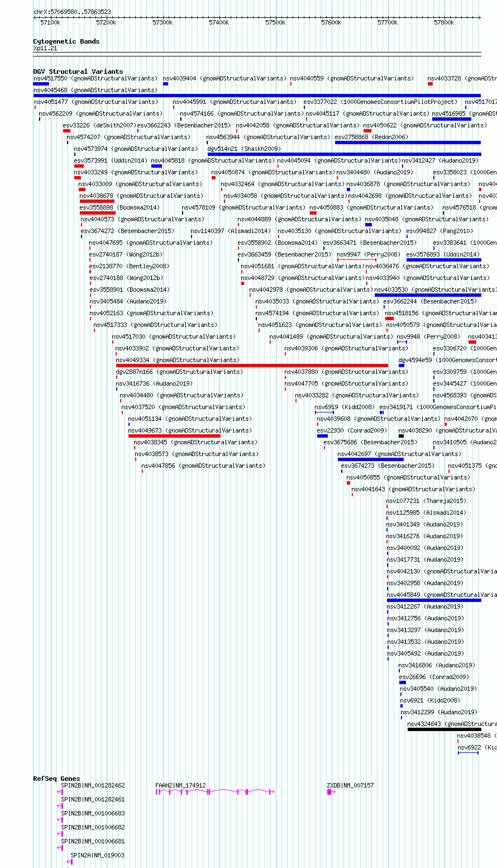Open the Cytogenetic Bands track title

[66, 41]
